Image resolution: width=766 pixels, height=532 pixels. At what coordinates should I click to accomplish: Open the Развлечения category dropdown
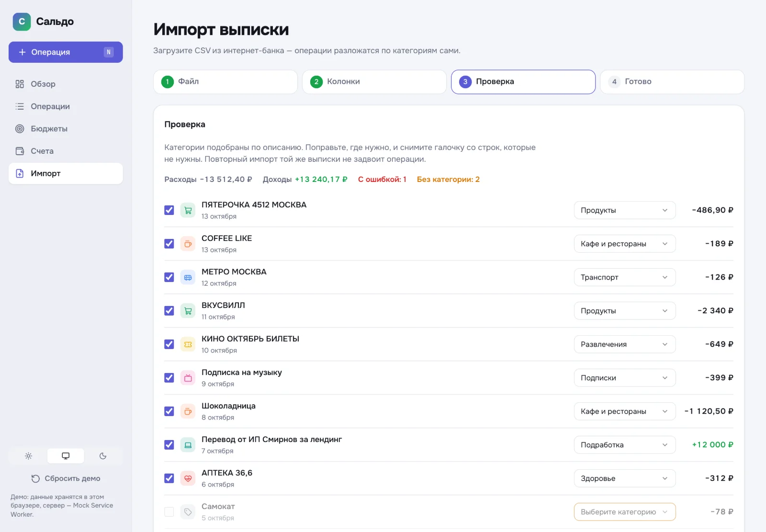click(625, 344)
